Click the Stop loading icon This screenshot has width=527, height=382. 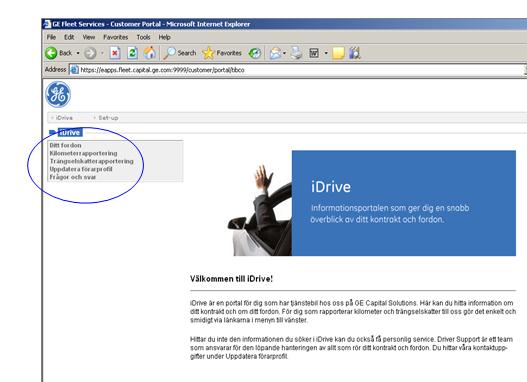(x=115, y=53)
